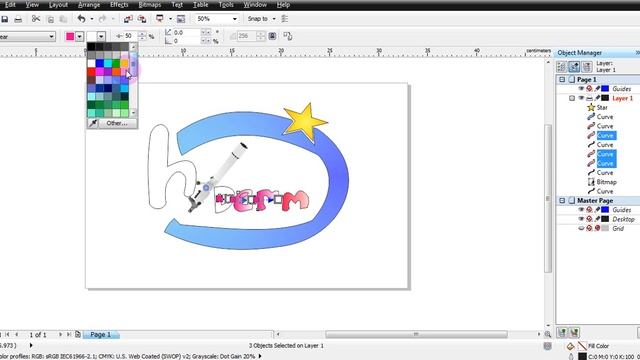The width and height of the screenshot is (640, 360).
Task: Click the horizontal scrollbar thumb
Action: (416, 334)
